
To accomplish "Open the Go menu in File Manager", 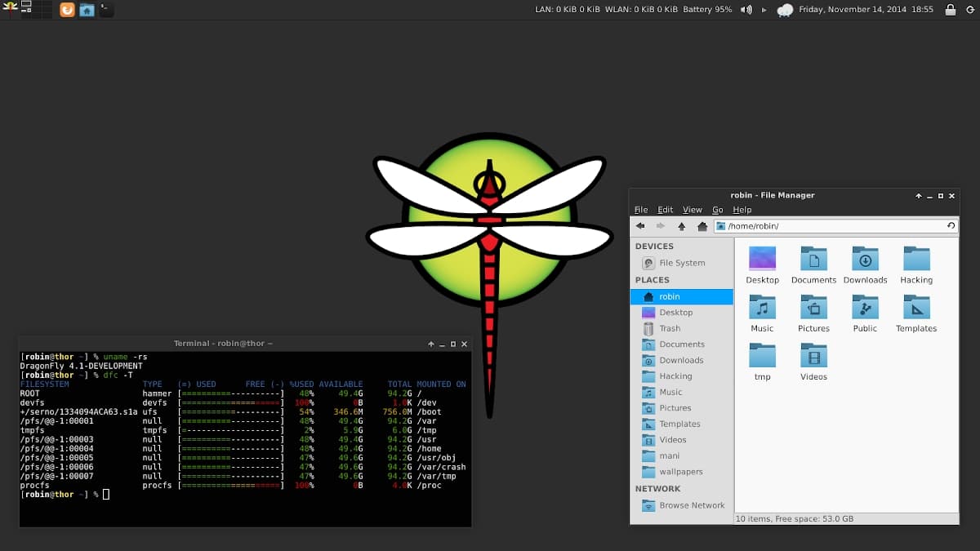I will pyautogui.click(x=717, y=210).
